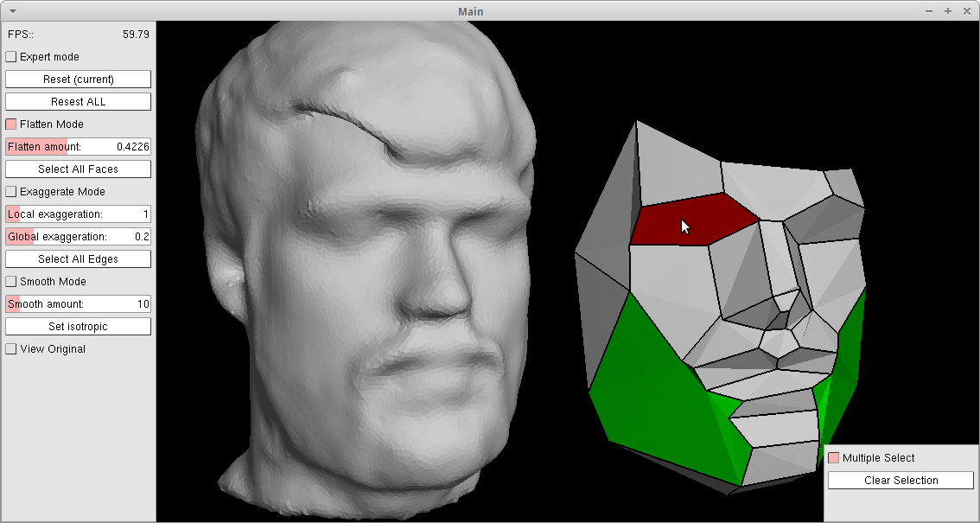Minimize the Main window
The image size is (980, 523).
point(929,11)
